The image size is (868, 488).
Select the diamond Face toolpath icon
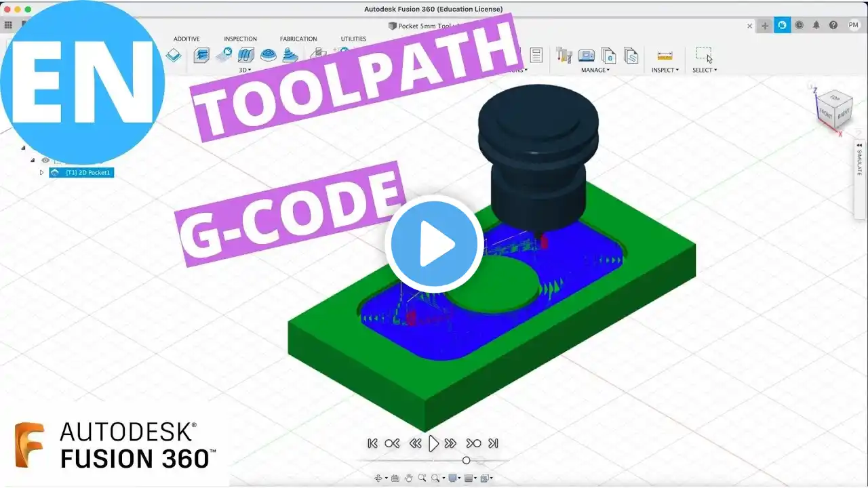(x=174, y=55)
